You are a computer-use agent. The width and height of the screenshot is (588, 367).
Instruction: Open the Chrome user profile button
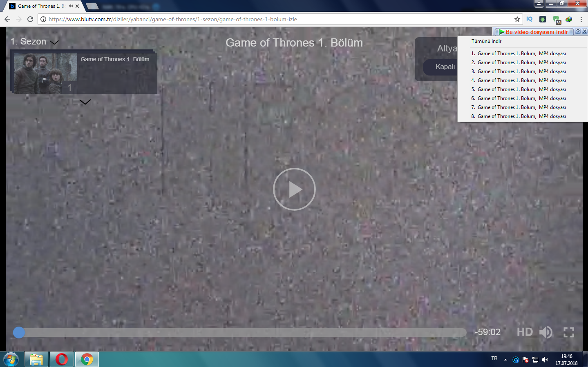(x=539, y=3)
